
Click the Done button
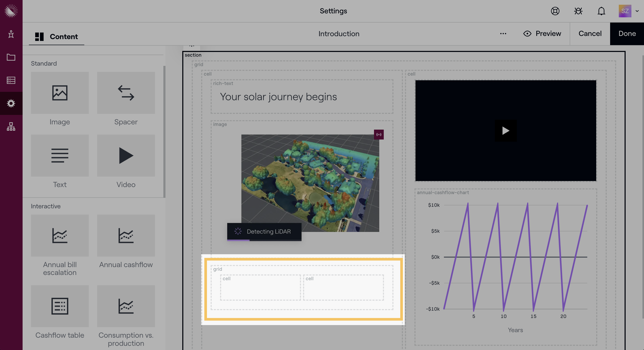(x=627, y=34)
